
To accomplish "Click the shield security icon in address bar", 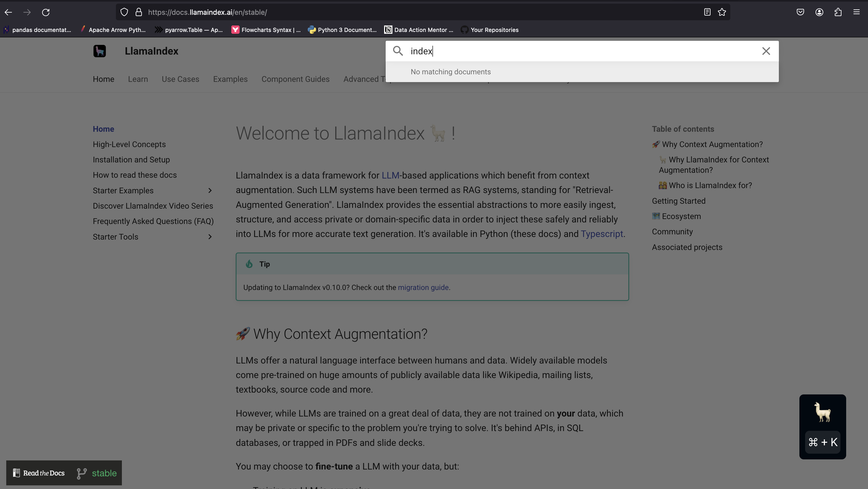I will click(124, 12).
